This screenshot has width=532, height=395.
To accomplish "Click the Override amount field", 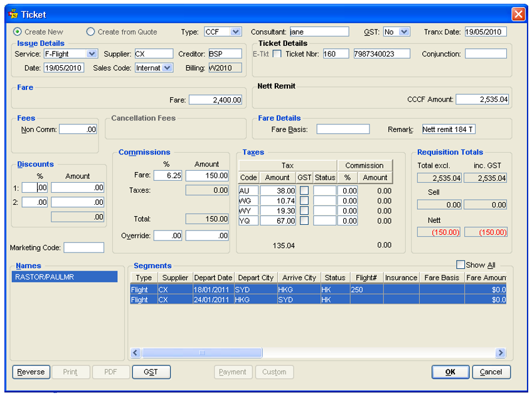I will [207, 235].
